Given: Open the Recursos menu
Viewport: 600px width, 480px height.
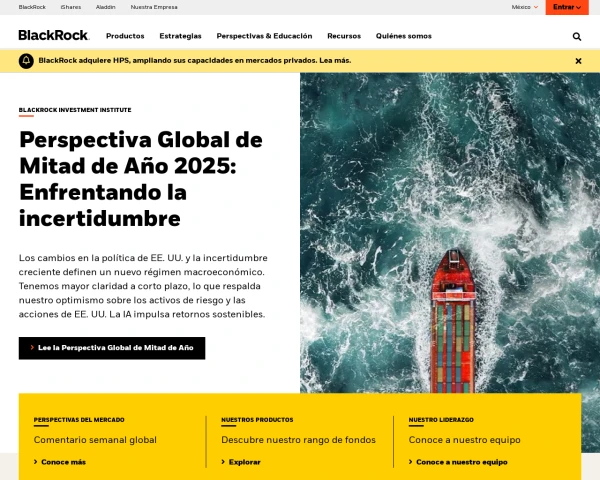Looking at the screenshot, I should [344, 36].
